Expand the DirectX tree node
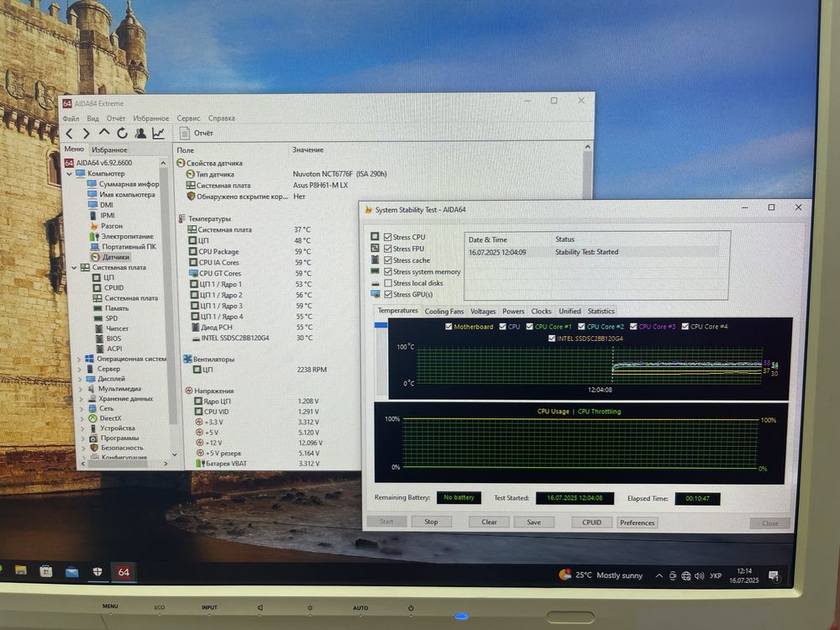The image size is (840, 630). [x=82, y=419]
